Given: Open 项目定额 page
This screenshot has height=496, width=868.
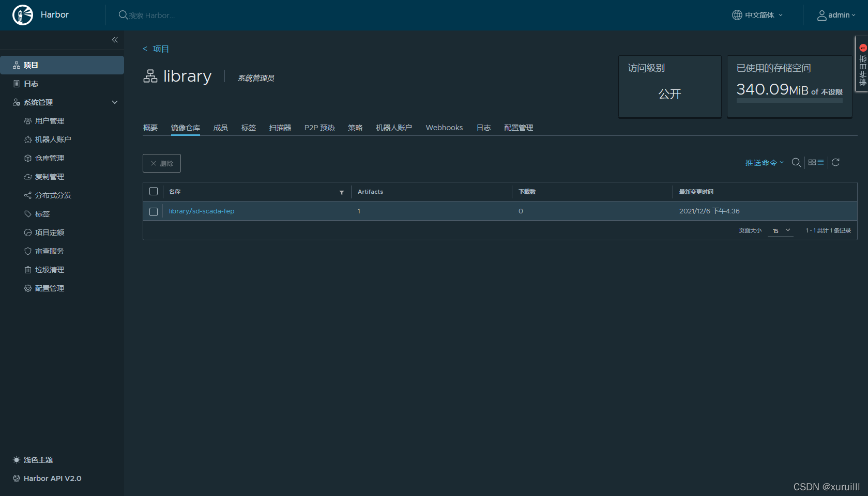Looking at the screenshot, I should (50, 233).
